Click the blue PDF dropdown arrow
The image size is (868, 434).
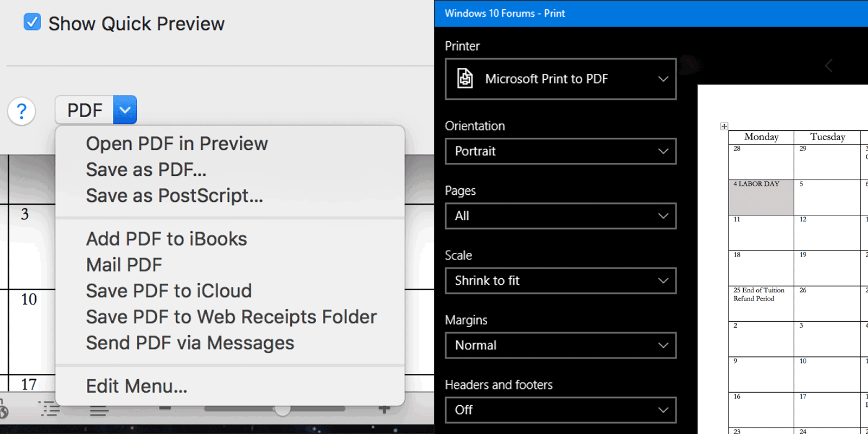click(x=125, y=110)
